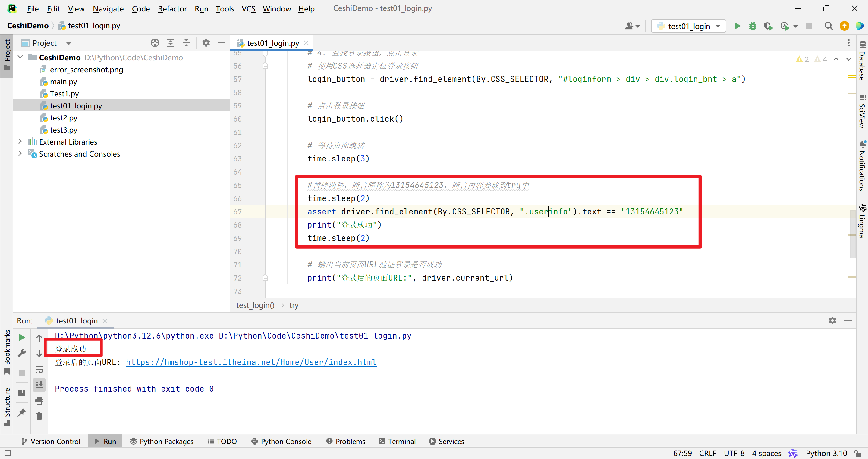Go up stack trace arrow

coord(39,338)
